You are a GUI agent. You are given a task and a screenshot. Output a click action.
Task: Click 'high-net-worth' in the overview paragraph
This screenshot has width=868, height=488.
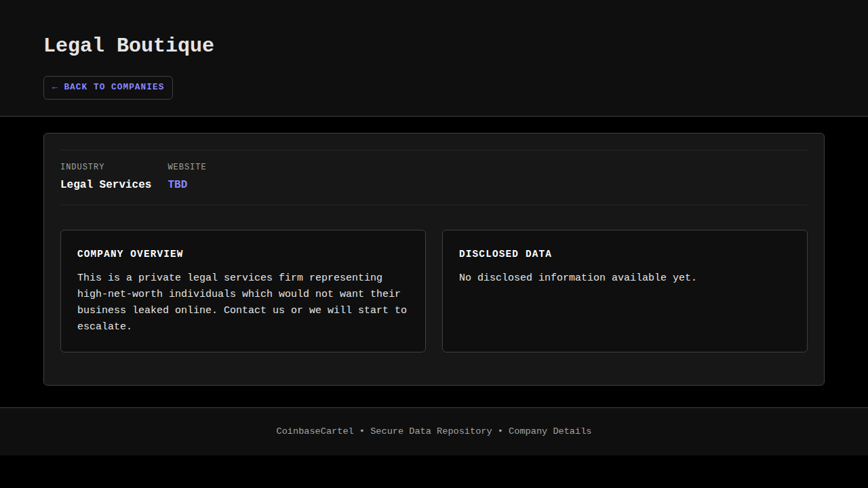tap(119, 294)
